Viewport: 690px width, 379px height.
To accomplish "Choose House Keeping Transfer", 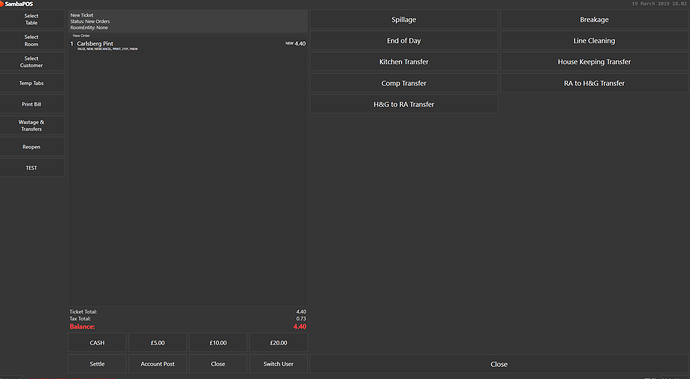I will click(594, 62).
